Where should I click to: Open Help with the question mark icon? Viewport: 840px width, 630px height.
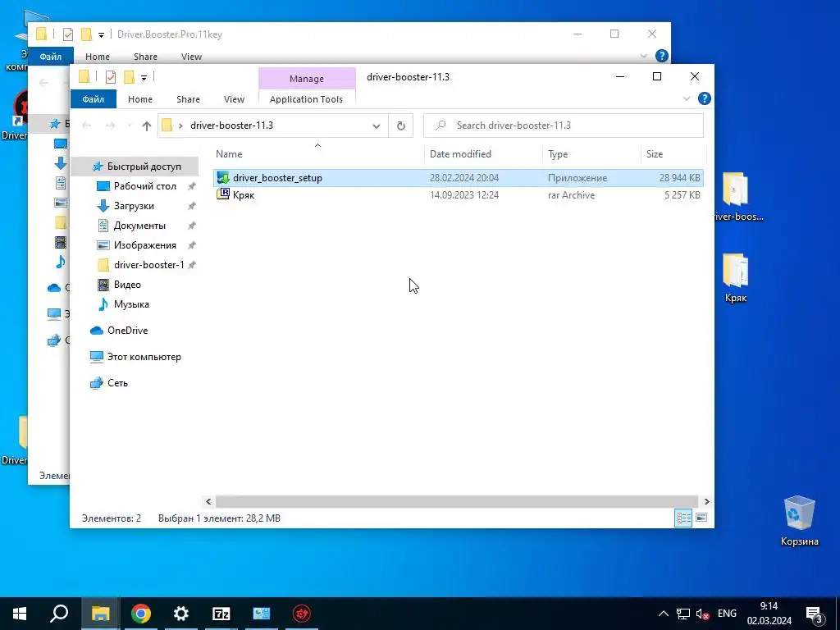click(705, 98)
